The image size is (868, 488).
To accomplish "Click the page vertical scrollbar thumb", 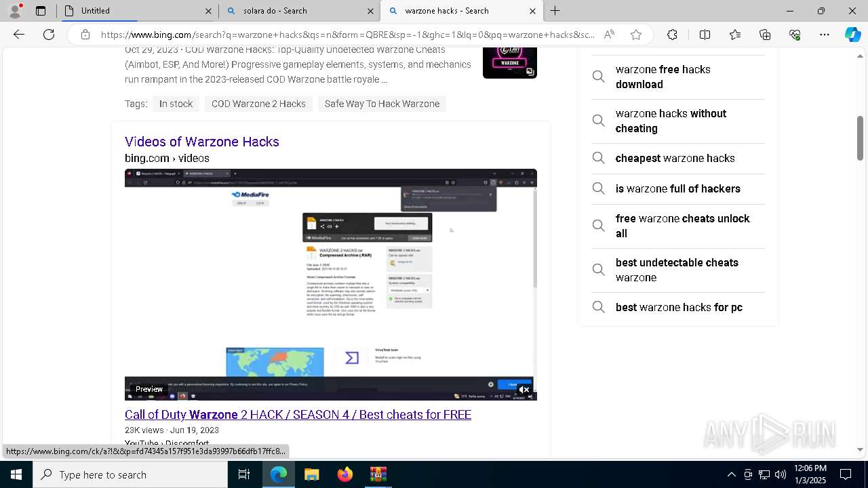I will [x=860, y=138].
